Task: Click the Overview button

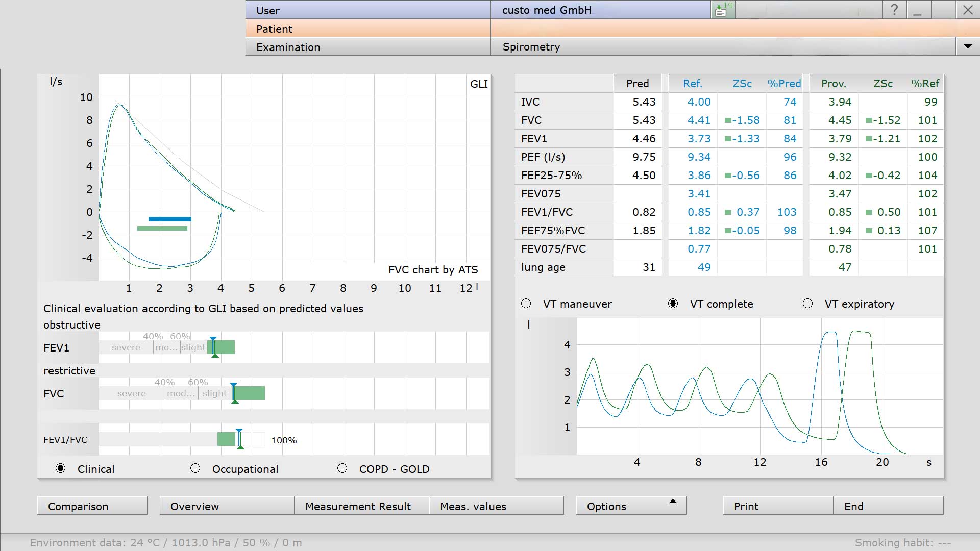Action: click(227, 506)
